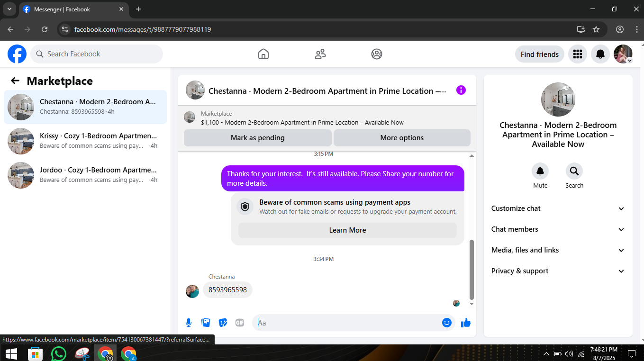The width and height of the screenshot is (644, 361).
Task: Click the chat scroll down arrow
Action: tap(472, 304)
